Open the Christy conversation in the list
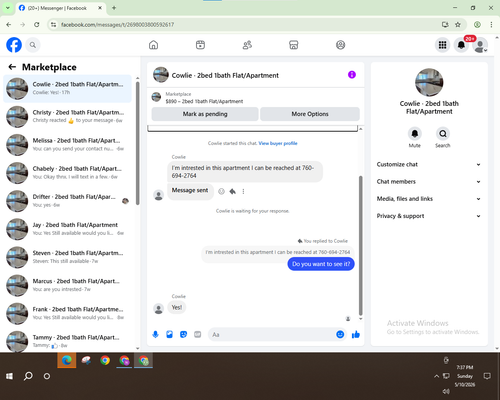 (67, 117)
